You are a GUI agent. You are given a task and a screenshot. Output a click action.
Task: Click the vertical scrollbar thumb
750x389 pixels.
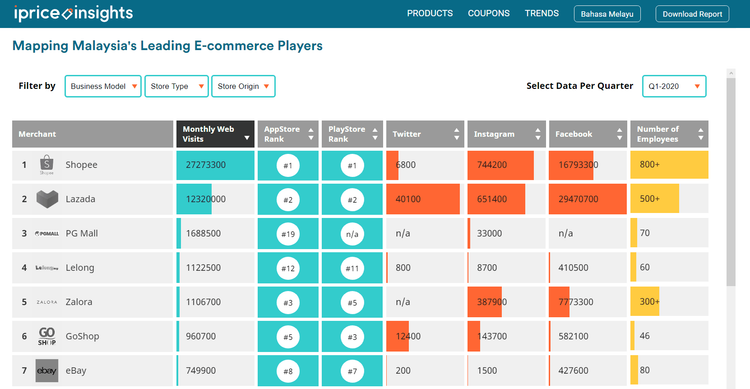(730, 182)
